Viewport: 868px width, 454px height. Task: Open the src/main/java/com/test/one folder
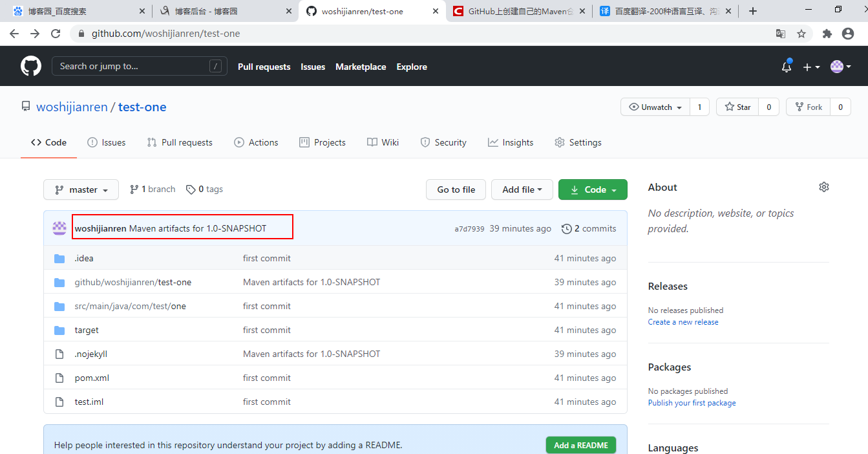(x=130, y=306)
